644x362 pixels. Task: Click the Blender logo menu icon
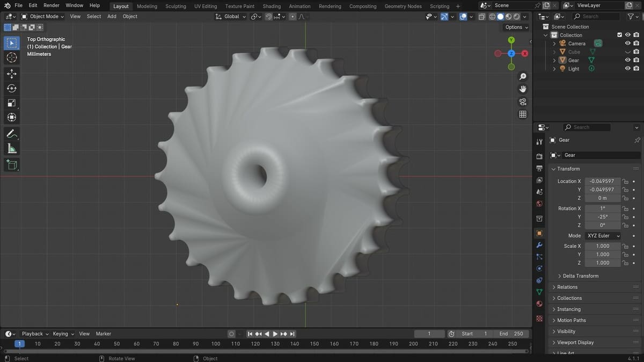pos(7,5)
